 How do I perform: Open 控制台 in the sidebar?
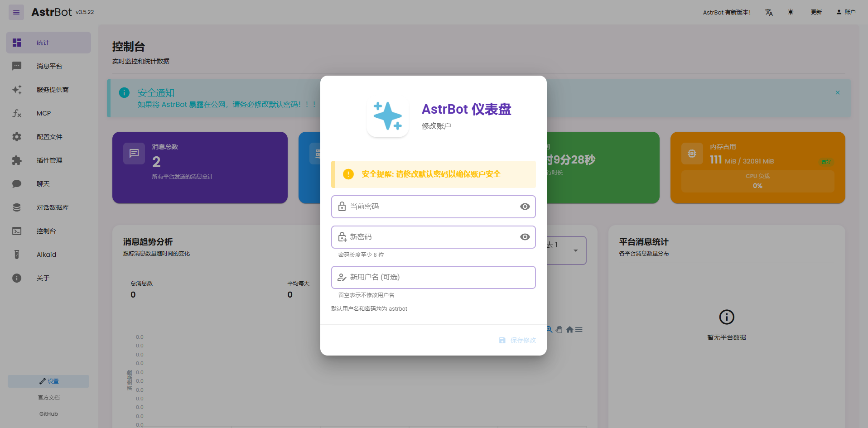48,231
